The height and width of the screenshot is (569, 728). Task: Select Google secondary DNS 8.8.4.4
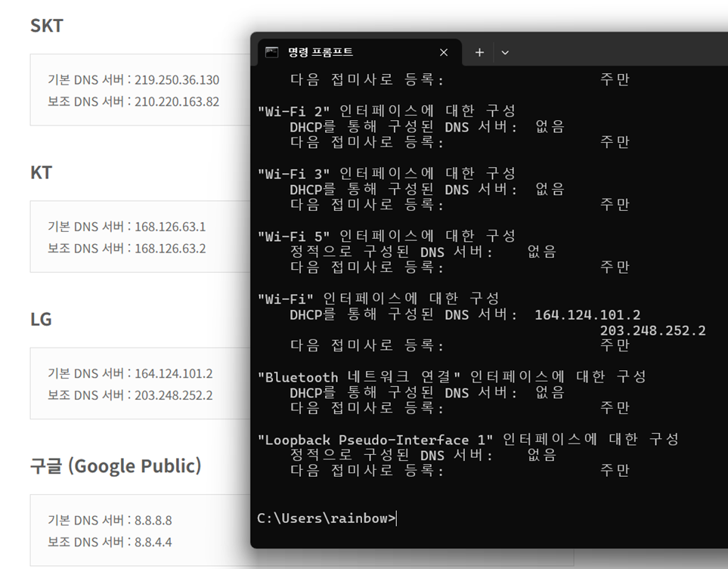coord(153,542)
